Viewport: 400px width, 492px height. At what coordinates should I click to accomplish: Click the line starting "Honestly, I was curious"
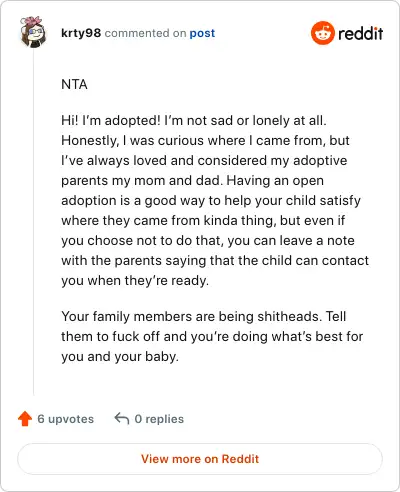(205, 140)
